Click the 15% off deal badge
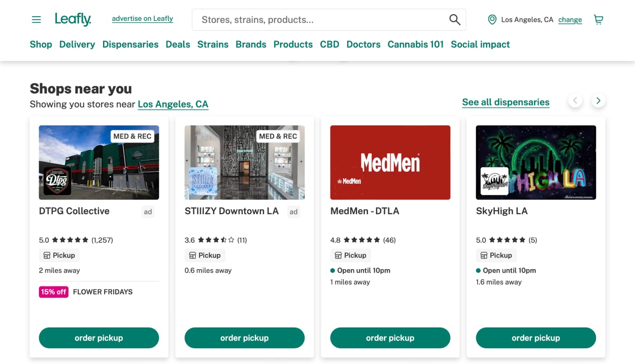Screen dimensions: 635x364 (x=54, y=292)
